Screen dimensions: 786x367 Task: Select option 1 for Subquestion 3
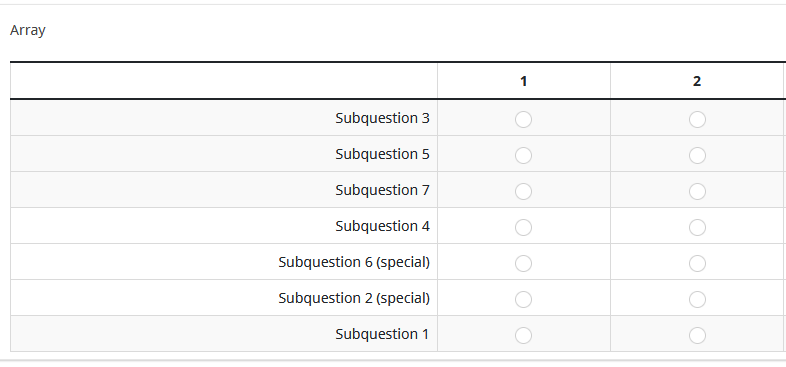[x=523, y=119]
